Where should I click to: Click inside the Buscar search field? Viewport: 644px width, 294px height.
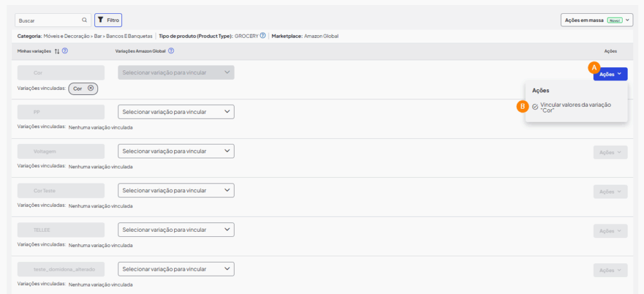[47, 20]
